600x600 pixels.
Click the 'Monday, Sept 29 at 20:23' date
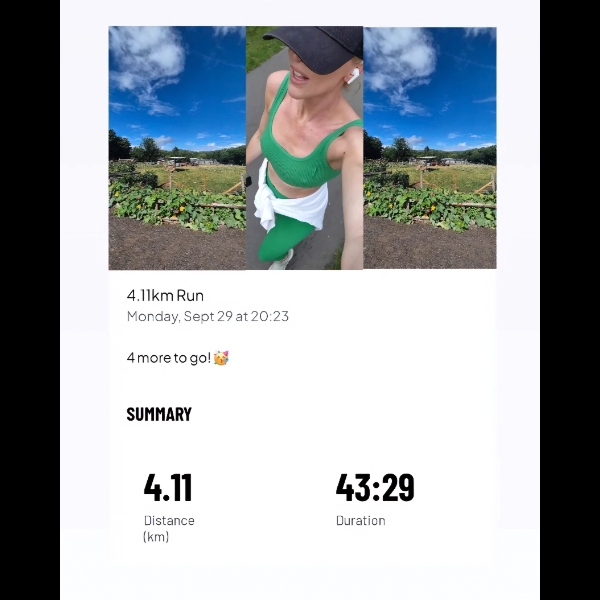coord(208,316)
